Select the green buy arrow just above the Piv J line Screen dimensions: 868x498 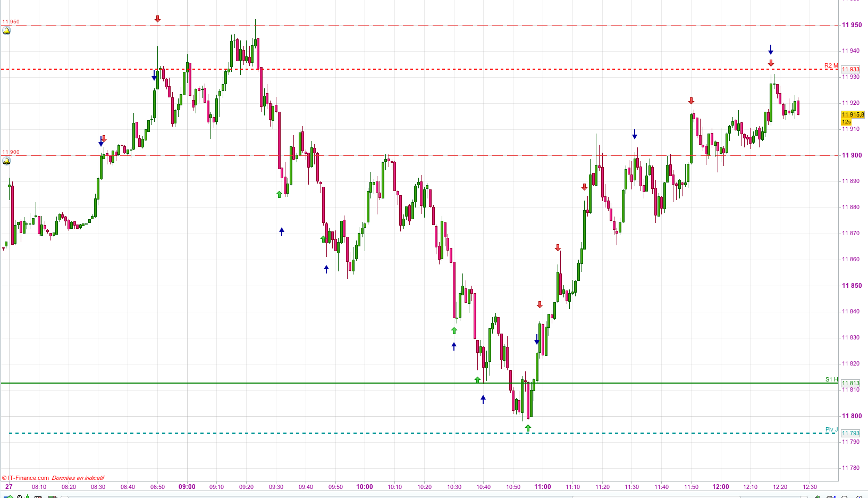(x=528, y=428)
